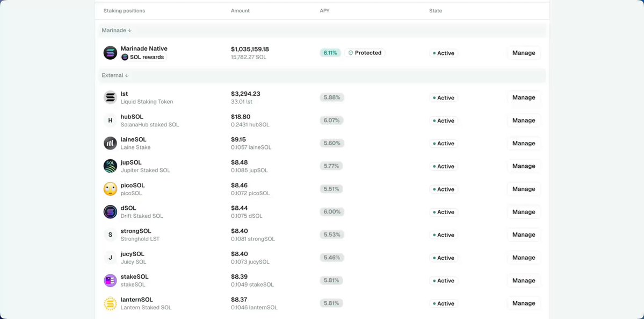Click Manage for picoSOL

524,189
